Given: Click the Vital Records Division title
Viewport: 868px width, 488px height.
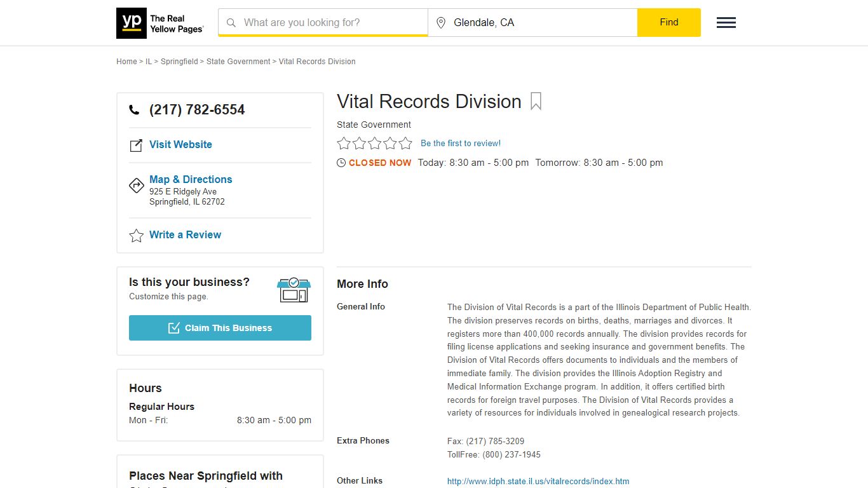Looking at the screenshot, I should point(429,102).
